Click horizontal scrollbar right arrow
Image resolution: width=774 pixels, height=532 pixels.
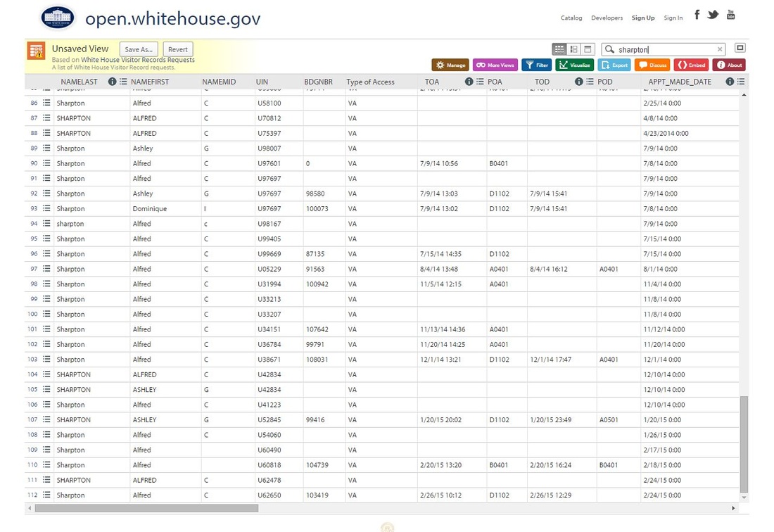click(x=733, y=508)
